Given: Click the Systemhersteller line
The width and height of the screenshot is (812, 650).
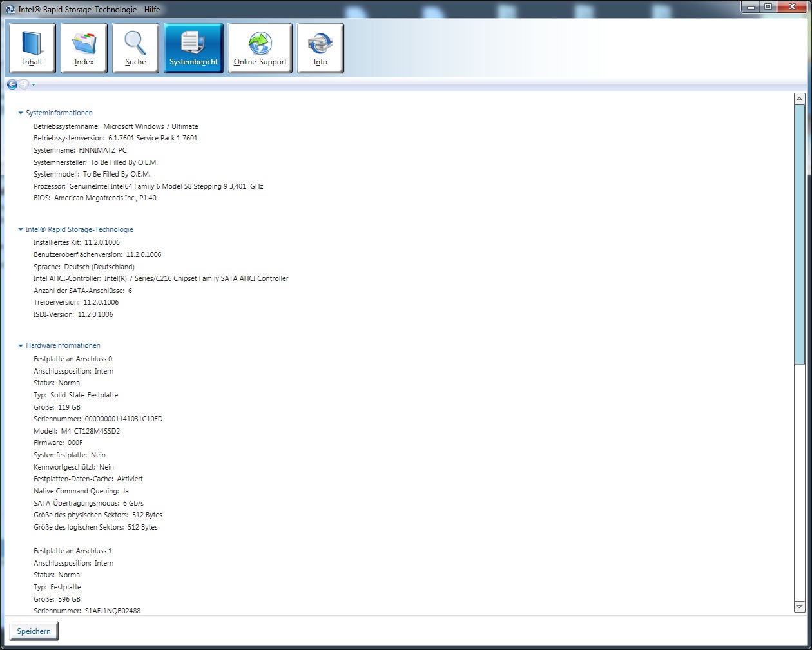Looking at the screenshot, I should click(x=96, y=162).
